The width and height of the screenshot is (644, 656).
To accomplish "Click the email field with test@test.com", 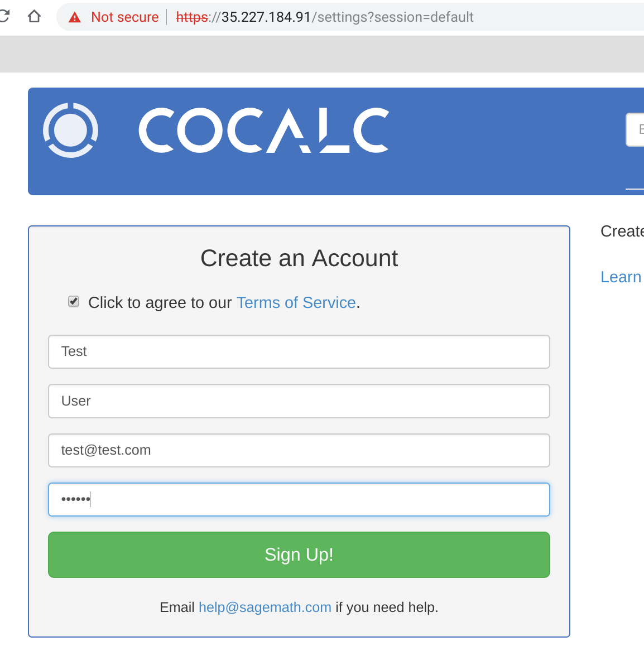I will tap(299, 450).
